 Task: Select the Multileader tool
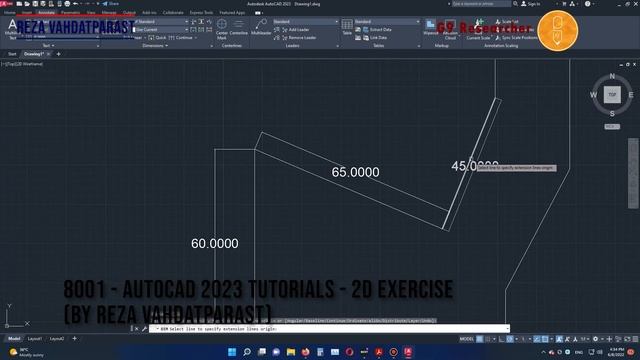(261, 27)
